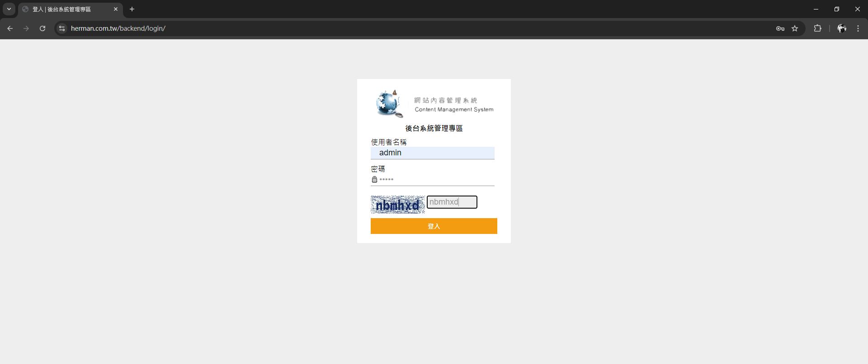
Task: Bookmark this page with the star
Action: click(x=795, y=28)
